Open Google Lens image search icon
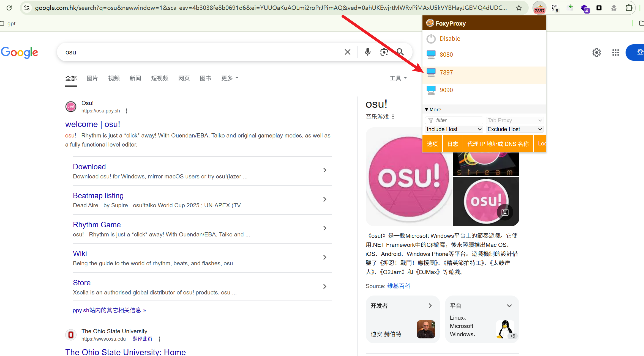Image resolution: width=644 pixels, height=356 pixels. point(384,52)
